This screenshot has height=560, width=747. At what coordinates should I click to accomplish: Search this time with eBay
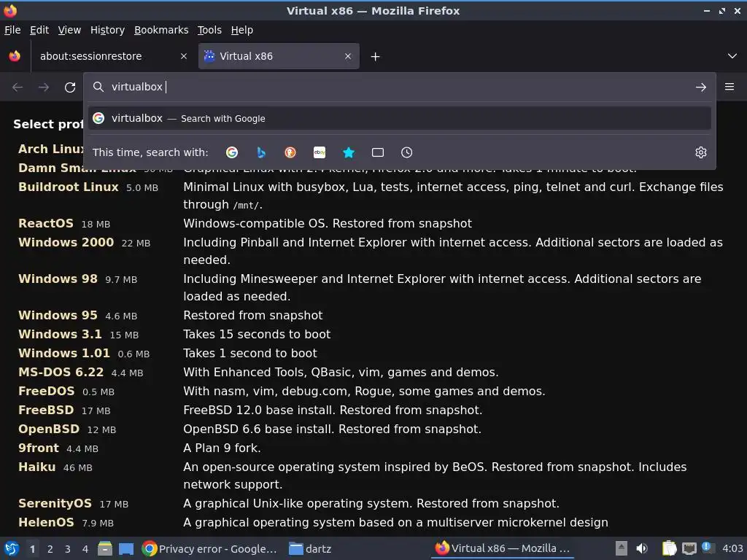click(320, 152)
